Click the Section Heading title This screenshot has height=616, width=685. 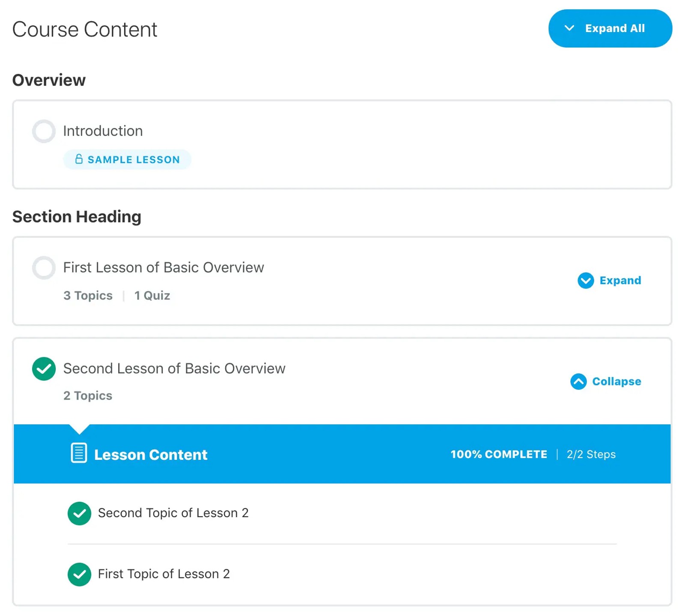click(x=77, y=217)
